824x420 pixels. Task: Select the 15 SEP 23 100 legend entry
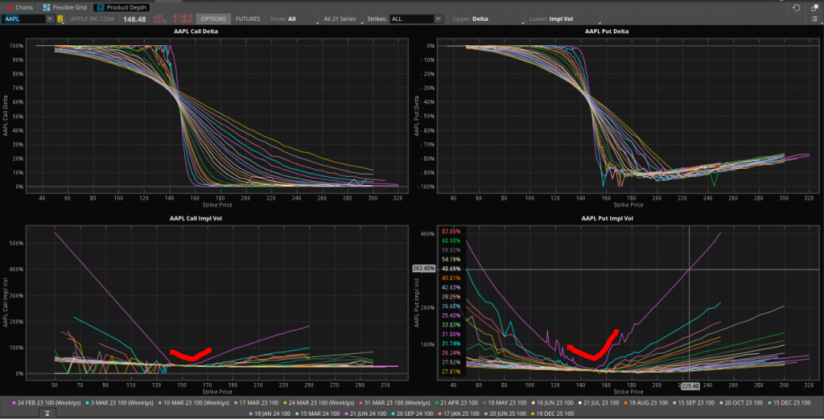(x=695, y=403)
